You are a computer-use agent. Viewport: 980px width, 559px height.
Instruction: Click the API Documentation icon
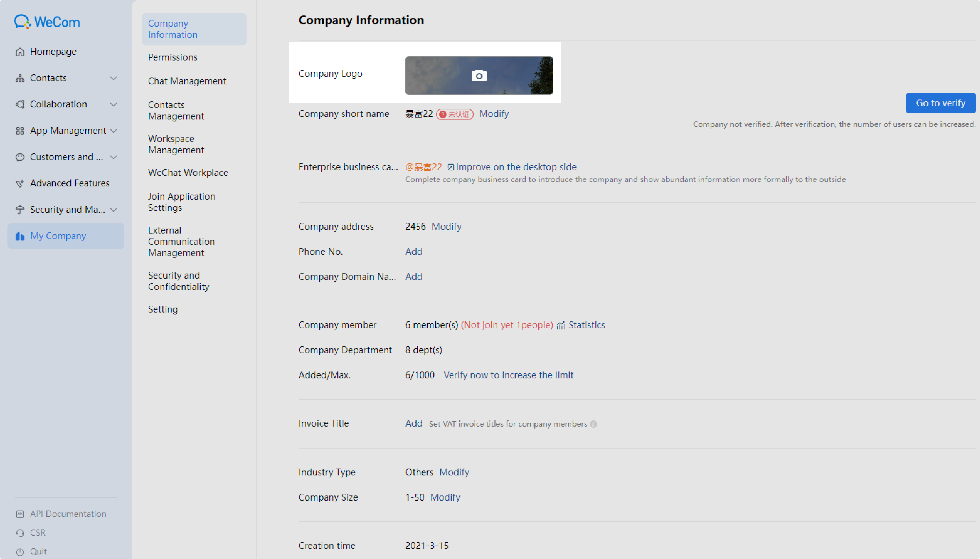coord(20,514)
